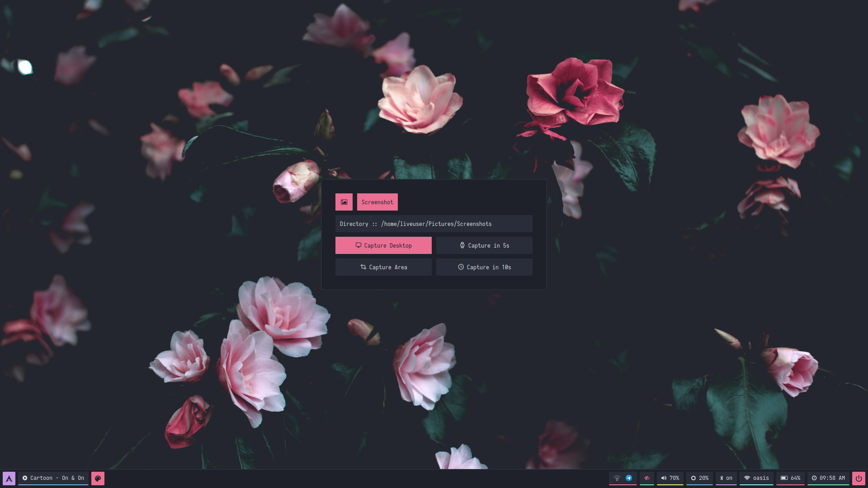Click the Screenshot title label
Viewport: 868px width, 488px height.
coord(377,202)
